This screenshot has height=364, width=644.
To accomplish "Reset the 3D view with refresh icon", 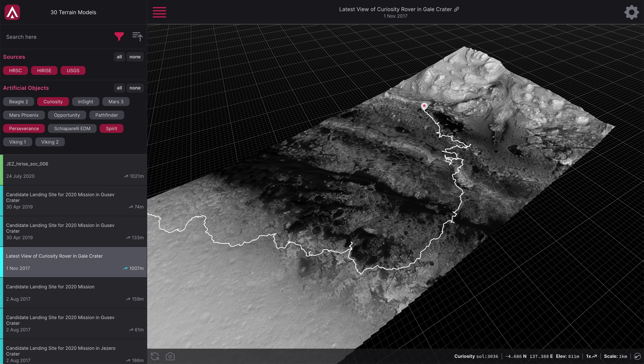I will pos(155,356).
